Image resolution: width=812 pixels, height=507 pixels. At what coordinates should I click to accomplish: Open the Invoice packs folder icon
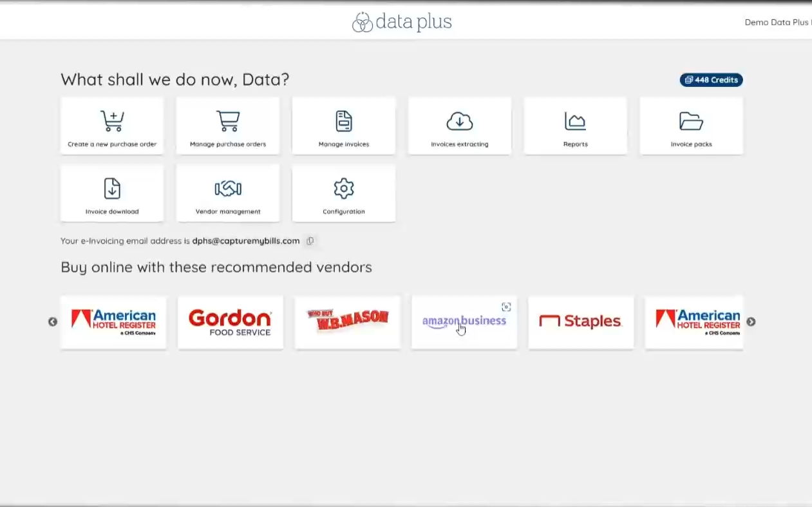click(x=691, y=120)
